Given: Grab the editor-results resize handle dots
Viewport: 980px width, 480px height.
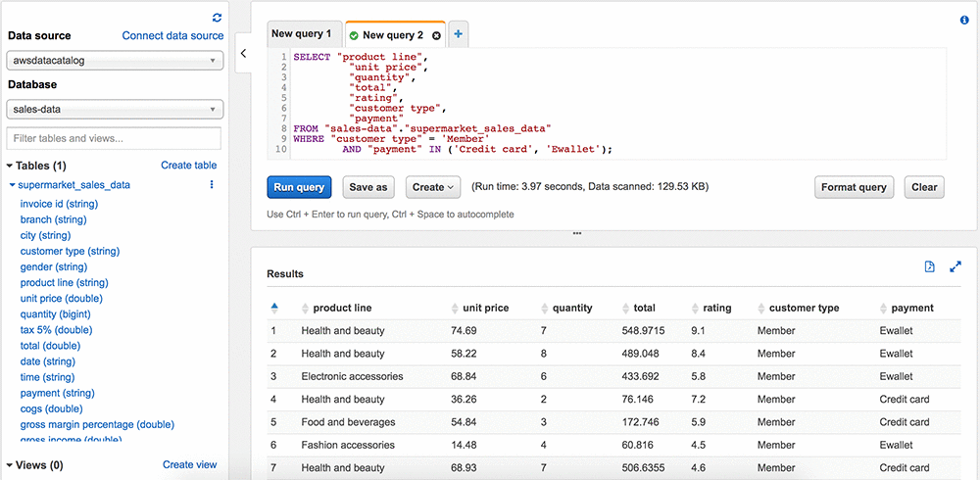Looking at the screenshot, I should (577, 234).
